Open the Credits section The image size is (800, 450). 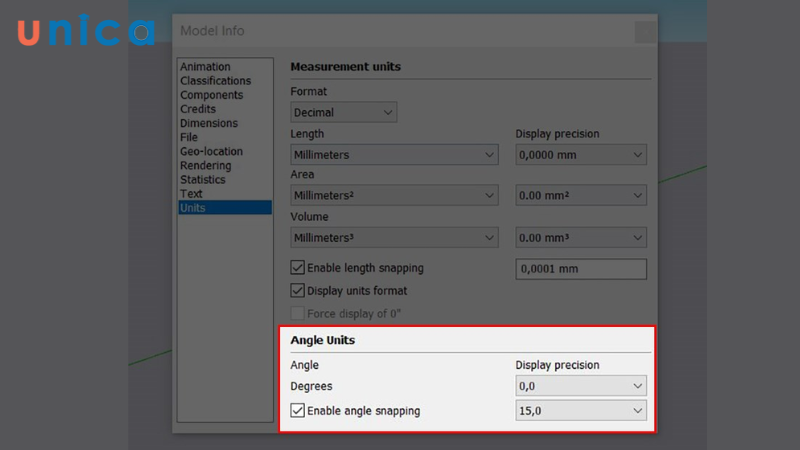click(198, 109)
